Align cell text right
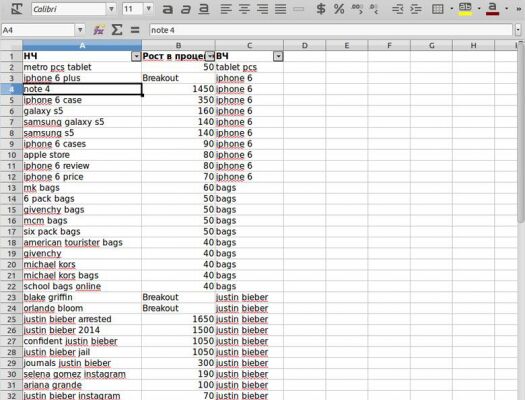 pos(262,9)
